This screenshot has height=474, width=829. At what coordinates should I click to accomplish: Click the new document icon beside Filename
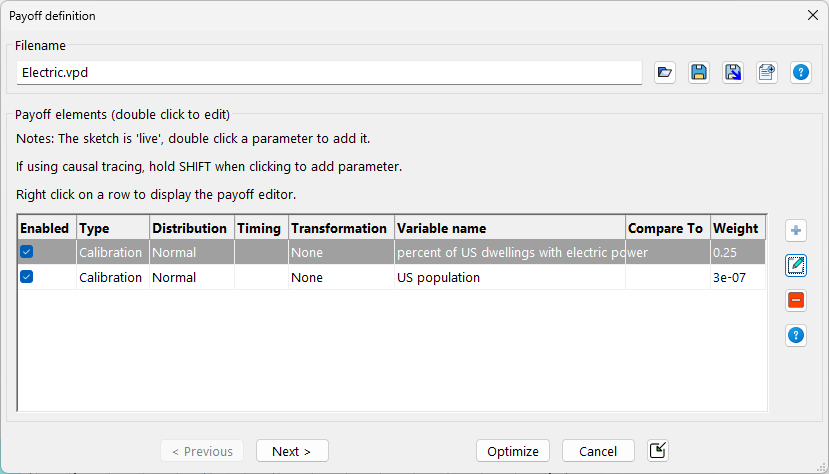767,72
